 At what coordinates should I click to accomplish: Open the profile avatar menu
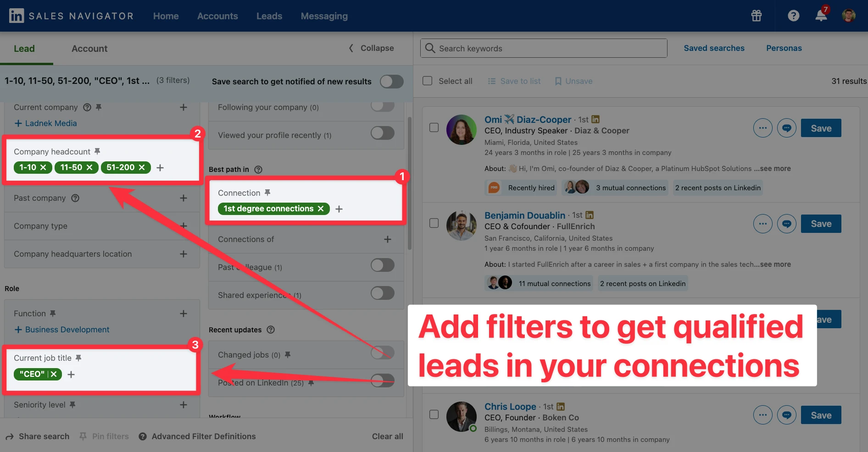point(849,16)
